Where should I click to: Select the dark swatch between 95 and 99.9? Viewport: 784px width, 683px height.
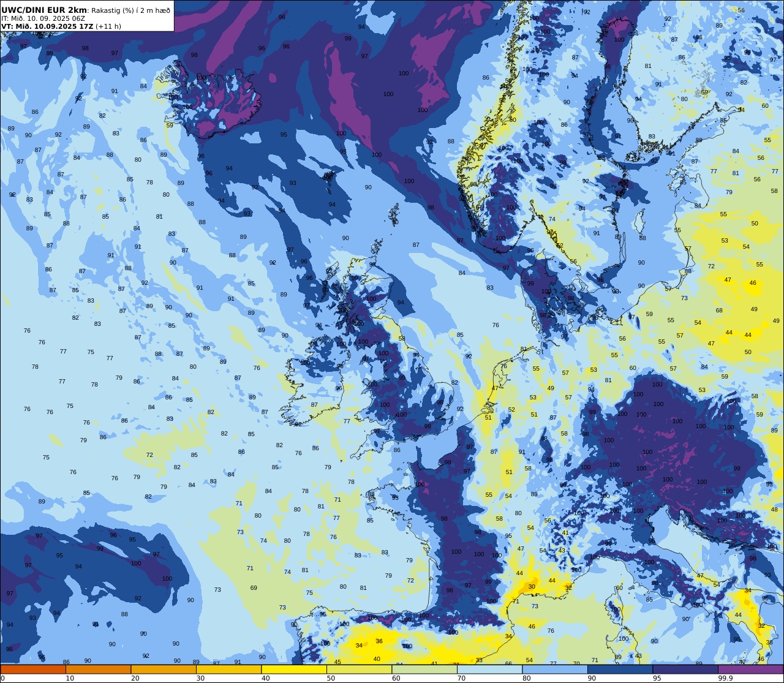685,669
